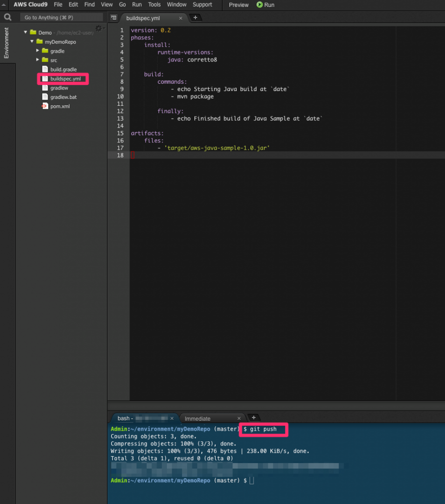Click 'Total 3 (delta 1)' output line
The height and width of the screenshot is (504, 445).
pyautogui.click(x=172, y=458)
